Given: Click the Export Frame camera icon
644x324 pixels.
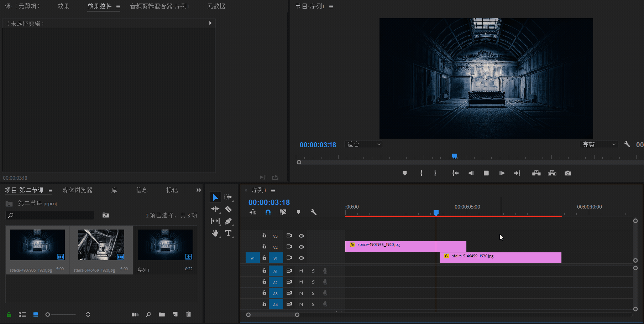Looking at the screenshot, I should point(568,173).
